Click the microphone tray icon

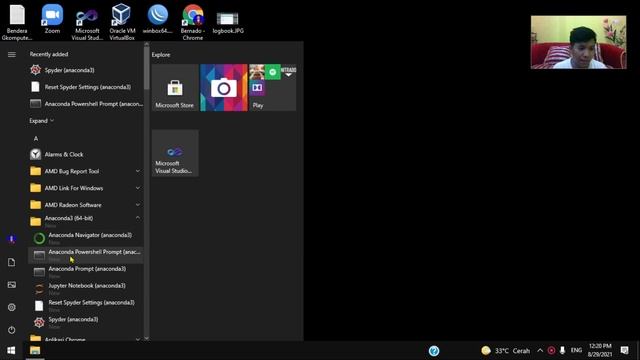[x=562, y=351]
